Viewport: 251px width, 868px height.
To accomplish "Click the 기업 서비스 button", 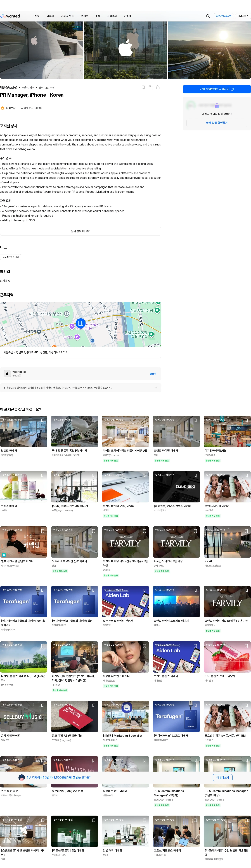I will (x=243, y=16).
